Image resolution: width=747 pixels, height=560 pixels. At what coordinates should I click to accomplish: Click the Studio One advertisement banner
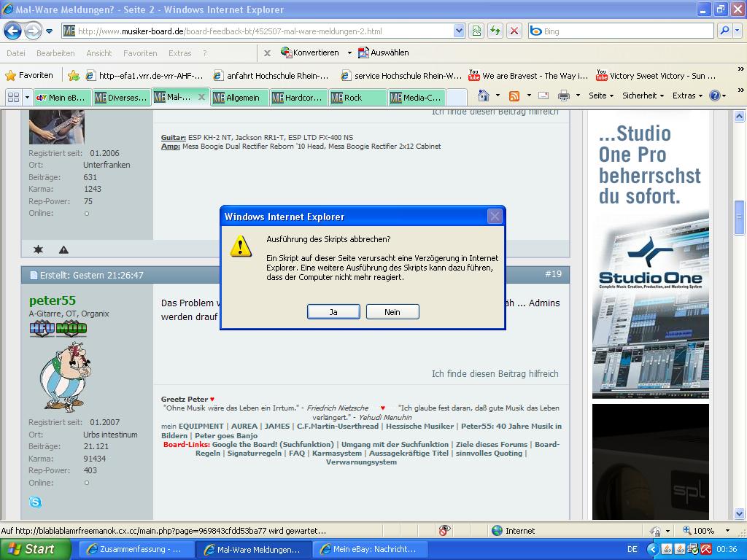coord(650,254)
